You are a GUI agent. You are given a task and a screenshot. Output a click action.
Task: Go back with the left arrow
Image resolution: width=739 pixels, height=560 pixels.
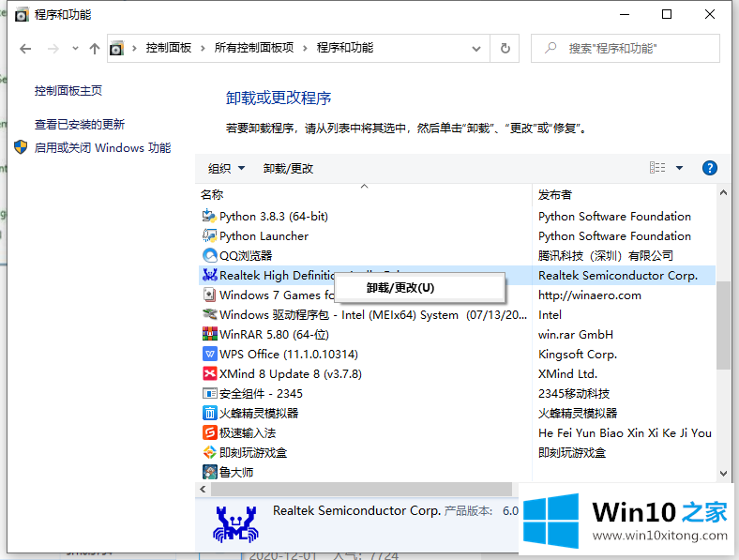point(25,48)
